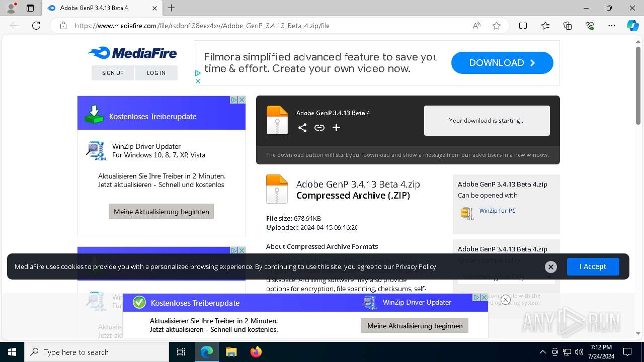This screenshot has height=362, width=644.
Task: Click About Compressed Archive Formats heading
Action: coord(322,246)
